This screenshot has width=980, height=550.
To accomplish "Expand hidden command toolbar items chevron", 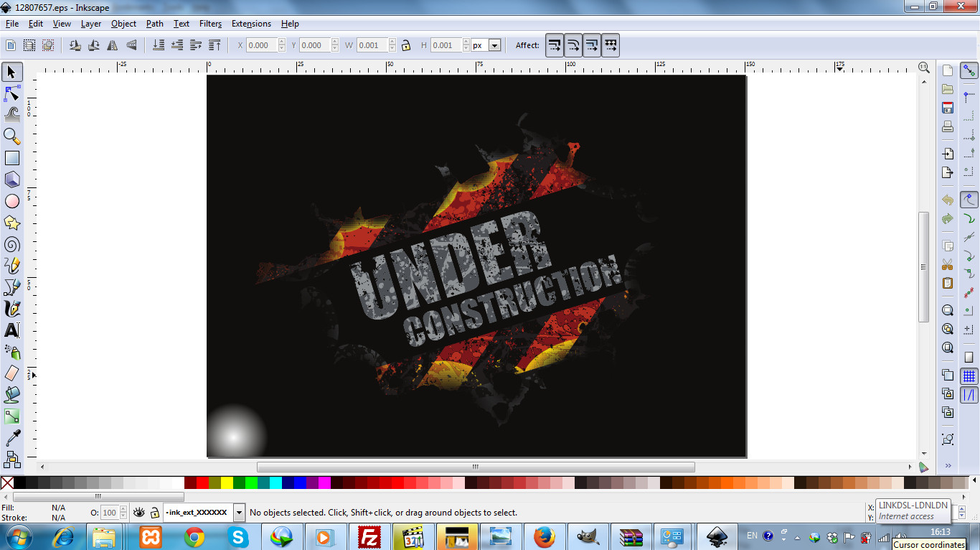I will [948, 465].
